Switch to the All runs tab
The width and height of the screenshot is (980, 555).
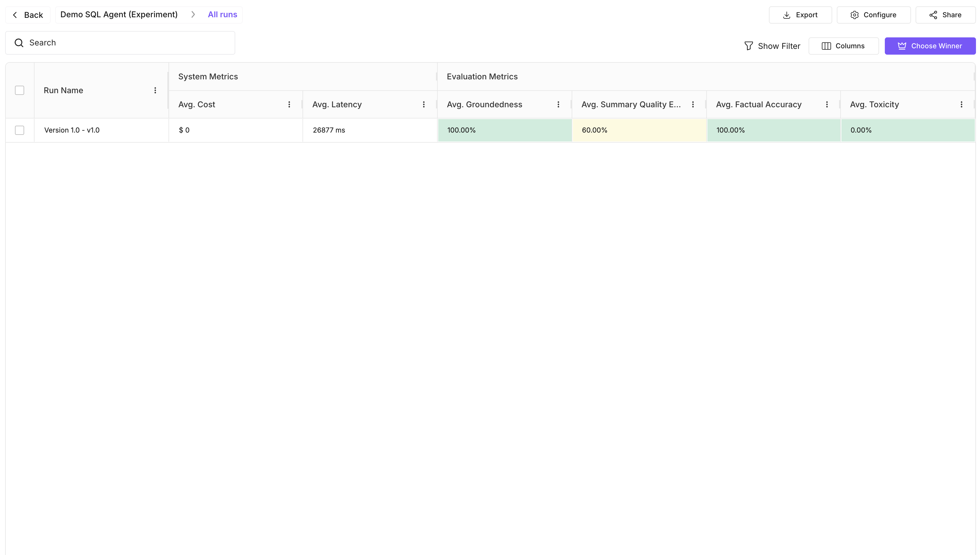[x=223, y=14]
